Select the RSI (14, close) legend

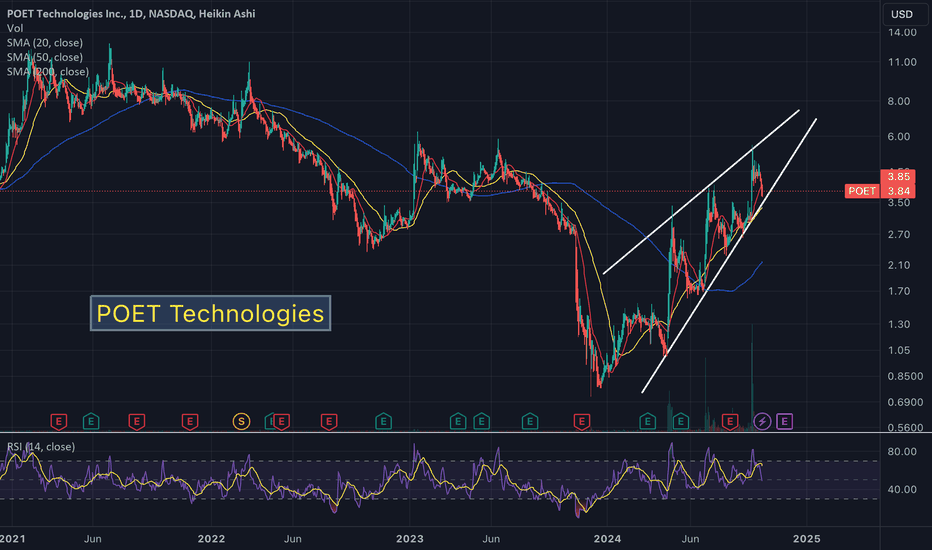pyautogui.click(x=41, y=447)
